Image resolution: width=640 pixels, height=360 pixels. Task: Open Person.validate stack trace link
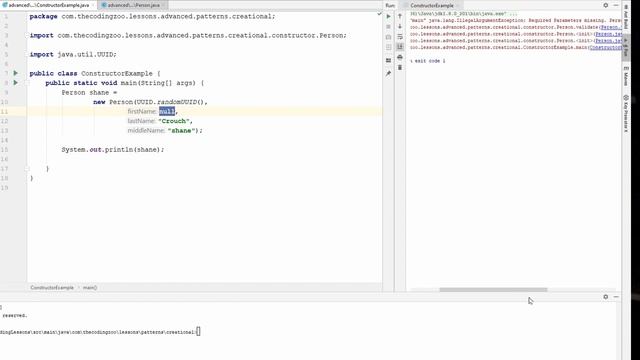tap(611, 27)
